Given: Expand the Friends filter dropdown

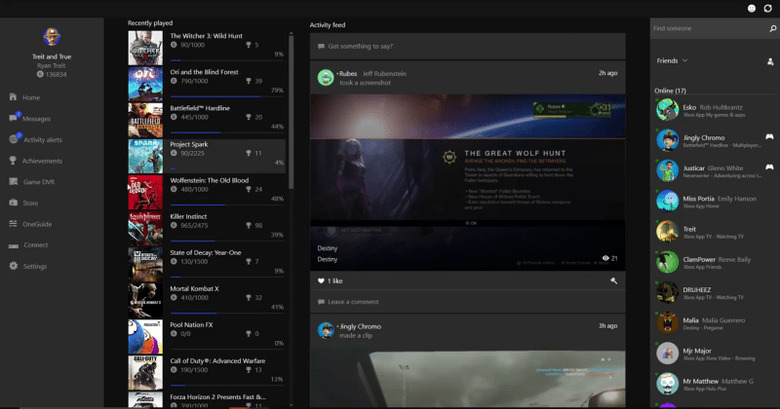Looking at the screenshot, I should click(x=672, y=61).
